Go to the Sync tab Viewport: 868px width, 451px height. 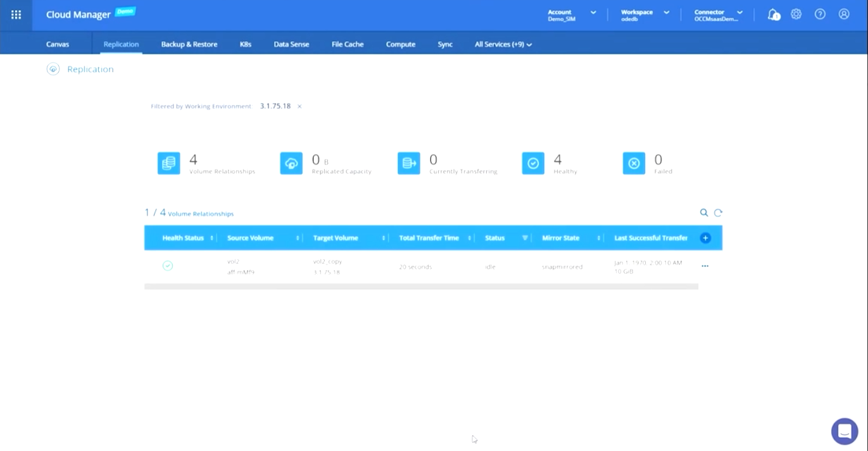coord(445,44)
